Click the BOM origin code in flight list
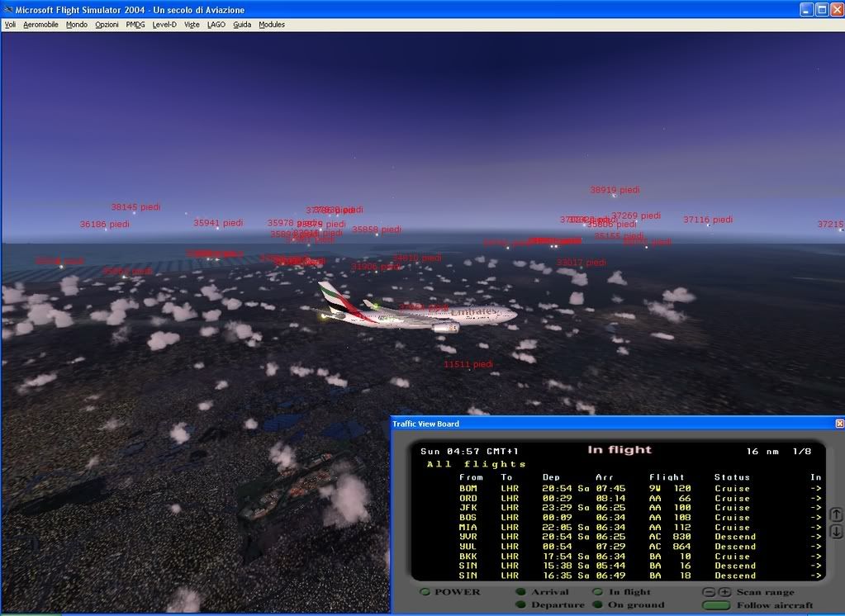Screen dimensions: 845x616 [468, 488]
